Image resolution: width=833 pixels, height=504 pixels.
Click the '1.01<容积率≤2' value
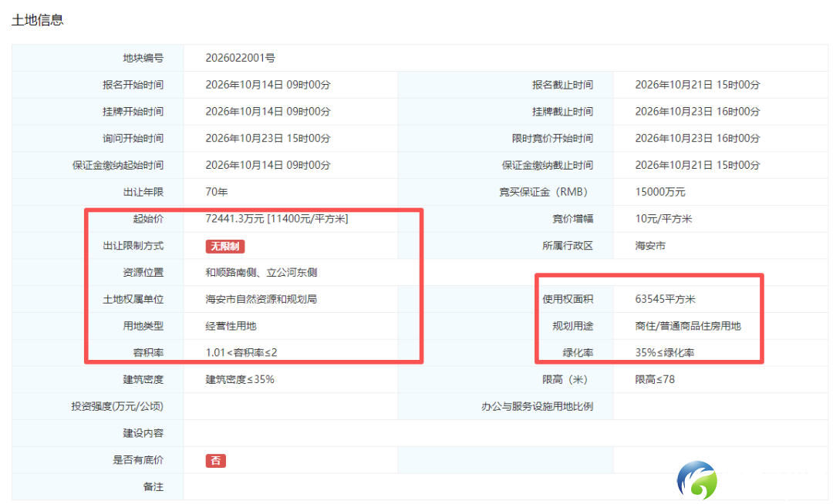tap(241, 353)
